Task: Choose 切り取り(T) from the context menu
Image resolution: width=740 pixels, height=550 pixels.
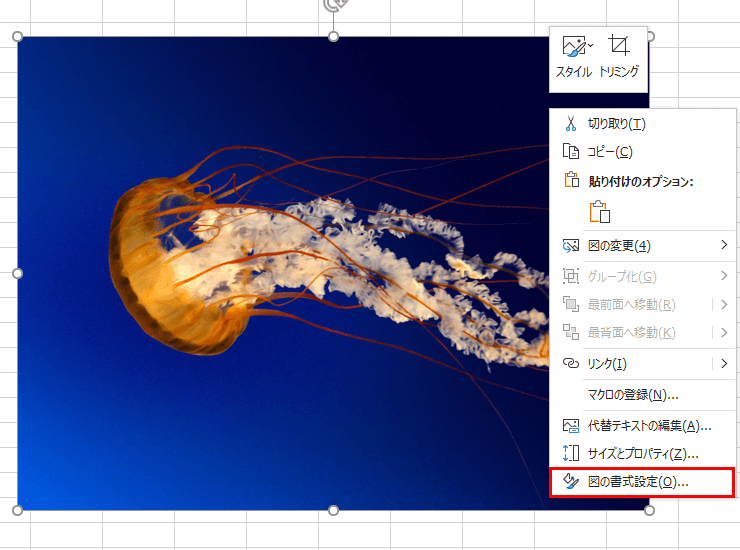Action: 643,124
